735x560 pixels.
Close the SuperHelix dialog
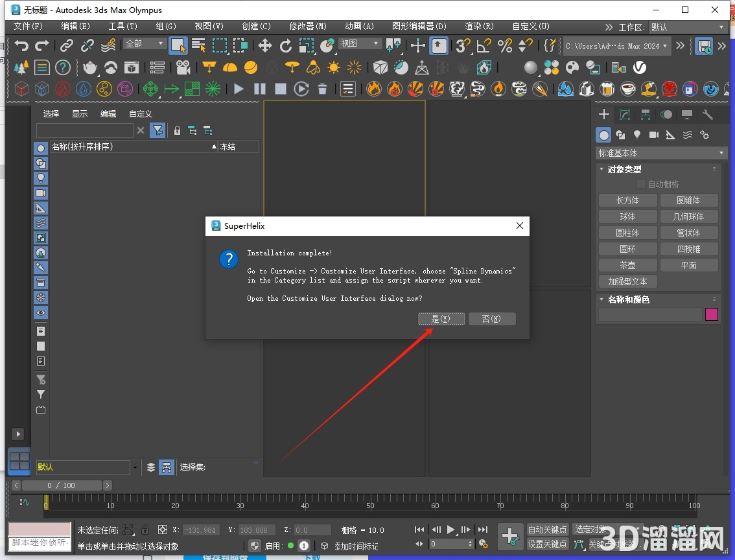point(519,226)
